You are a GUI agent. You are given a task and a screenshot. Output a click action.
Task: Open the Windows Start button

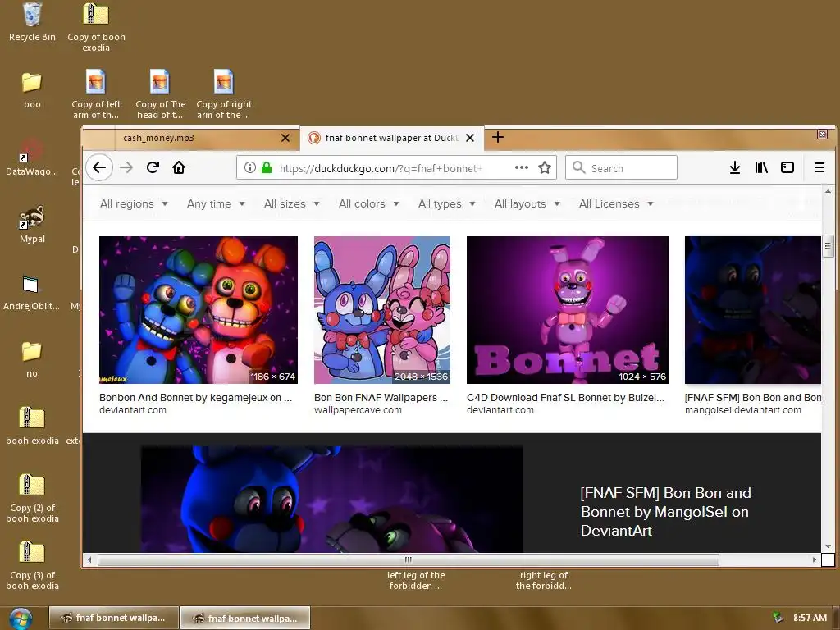[21, 619]
